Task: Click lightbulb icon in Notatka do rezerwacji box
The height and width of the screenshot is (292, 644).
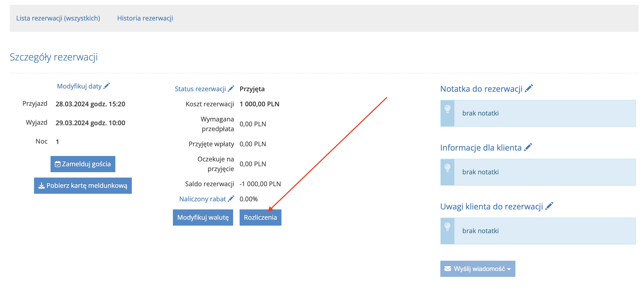Action: (x=447, y=109)
